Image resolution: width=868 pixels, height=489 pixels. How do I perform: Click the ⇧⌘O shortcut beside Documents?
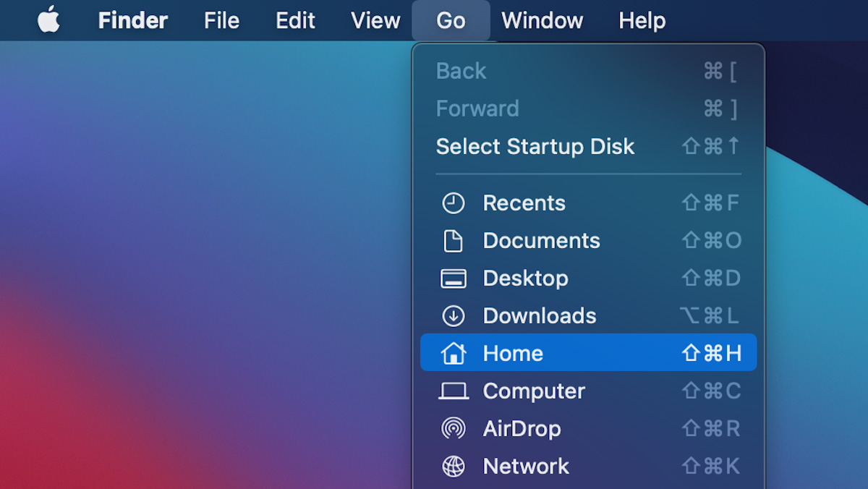(712, 241)
